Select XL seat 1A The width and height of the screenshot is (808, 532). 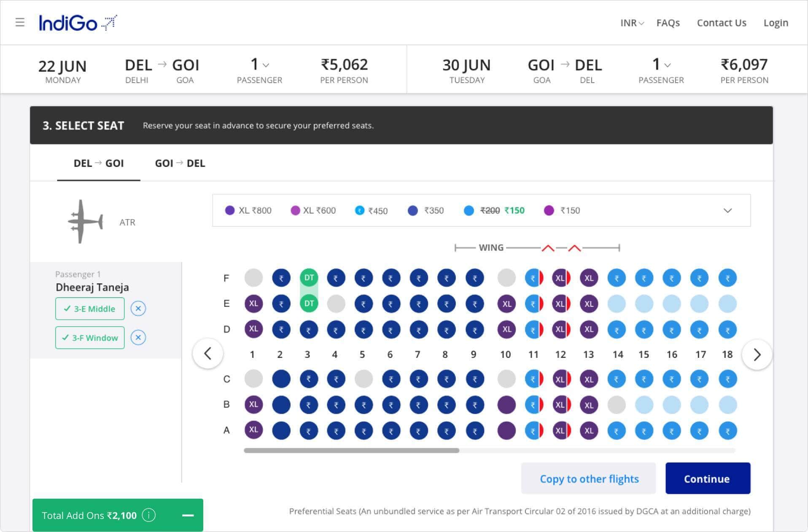click(x=253, y=430)
